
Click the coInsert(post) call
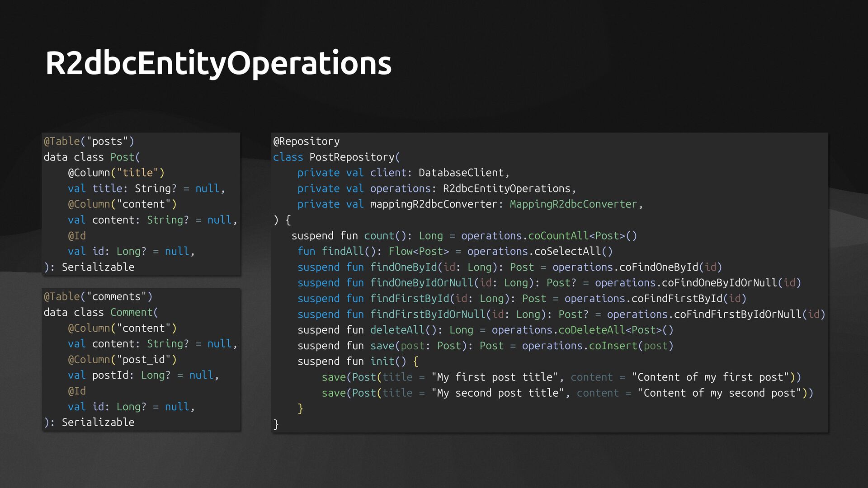[x=631, y=346]
